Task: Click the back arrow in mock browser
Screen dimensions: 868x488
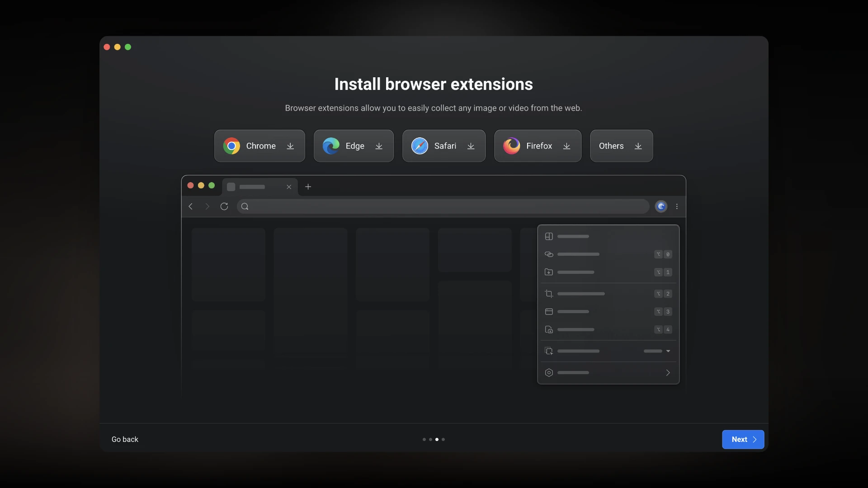Action: (x=191, y=206)
